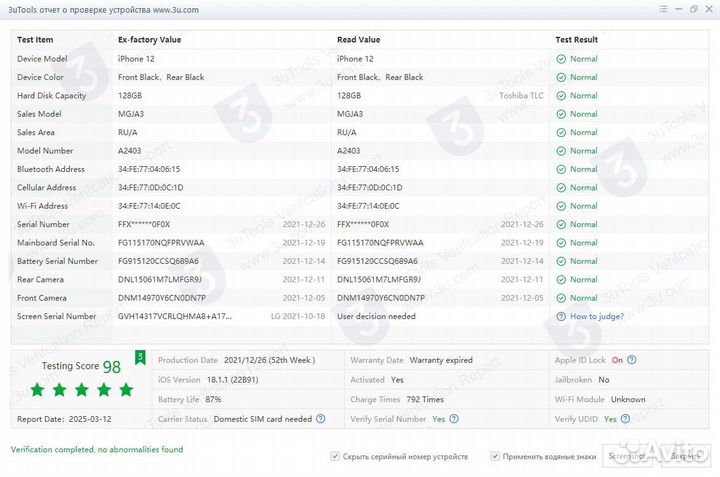This screenshot has height=477, width=720.
Task: Click the Close button at bottom right
Action: (x=685, y=456)
